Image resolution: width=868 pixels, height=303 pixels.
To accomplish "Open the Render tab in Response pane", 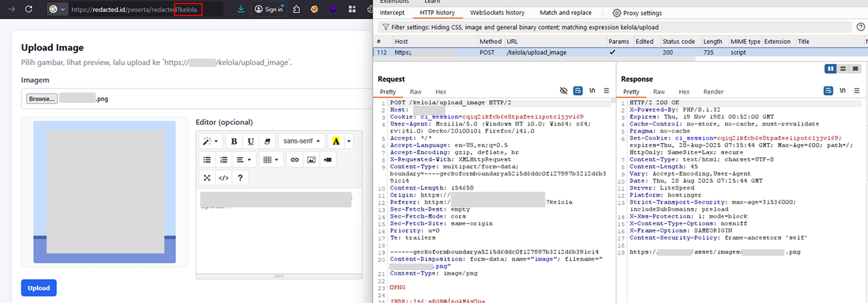I will [x=713, y=91].
